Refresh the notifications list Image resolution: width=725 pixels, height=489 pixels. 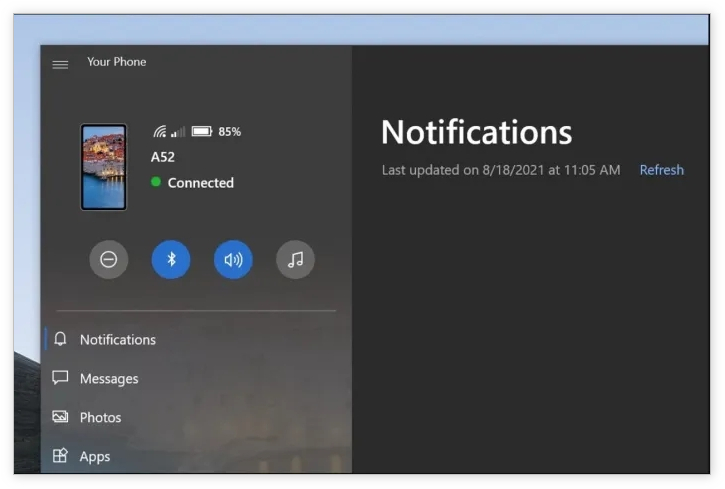[x=661, y=170]
